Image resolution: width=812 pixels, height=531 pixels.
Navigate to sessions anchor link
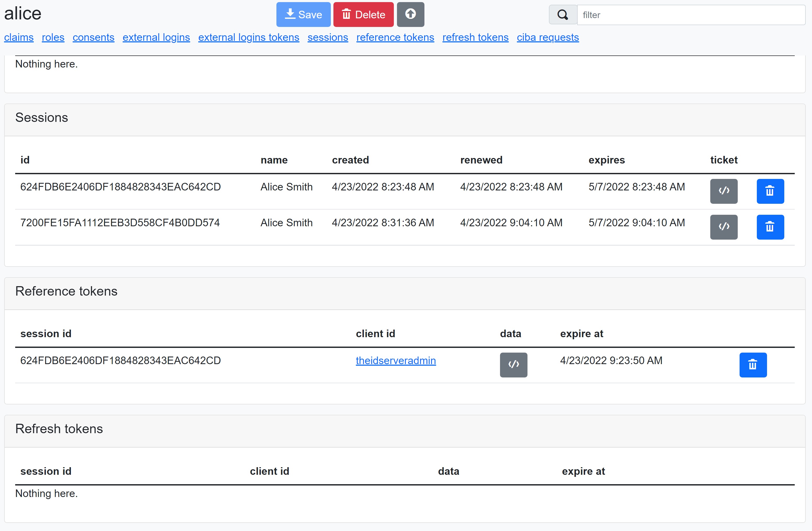(x=328, y=37)
